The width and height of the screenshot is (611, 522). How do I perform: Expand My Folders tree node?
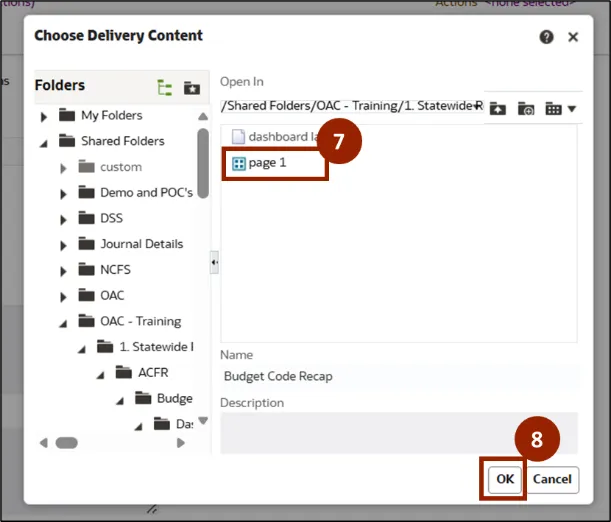[44, 116]
